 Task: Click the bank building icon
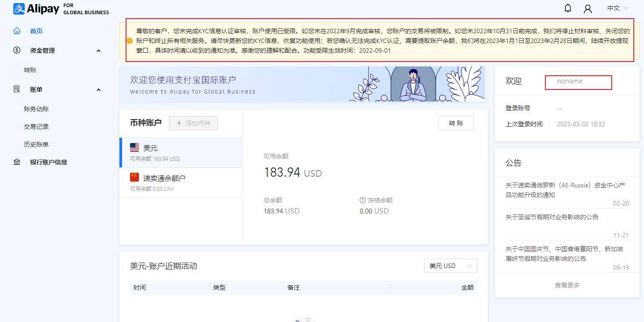pos(17,162)
